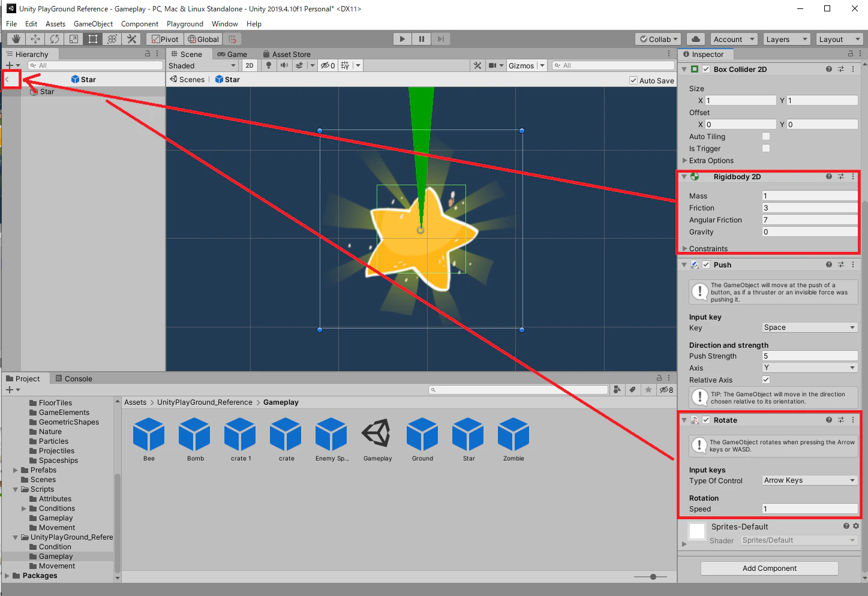The width and height of the screenshot is (868, 596).
Task: Click the Play button
Action: (x=403, y=39)
